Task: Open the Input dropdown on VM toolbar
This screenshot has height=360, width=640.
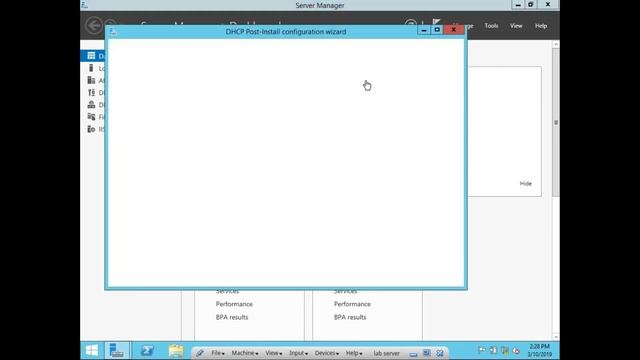Action: 298,353
